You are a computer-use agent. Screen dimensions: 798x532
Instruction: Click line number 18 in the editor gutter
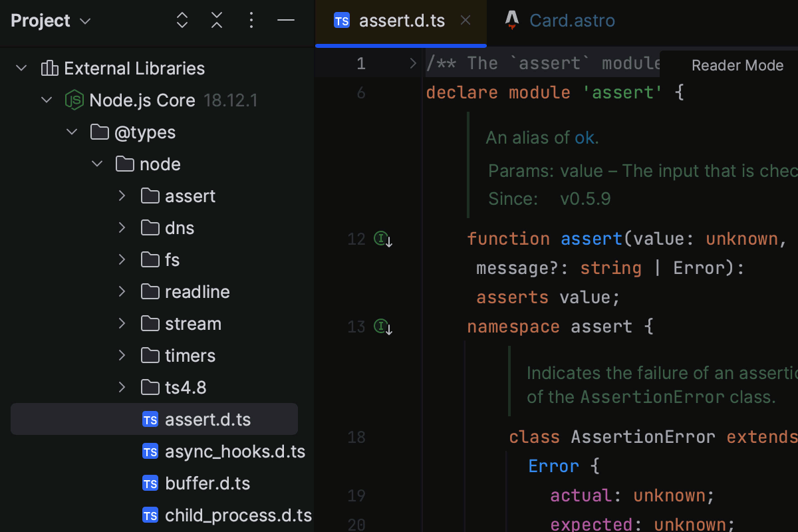click(356, 437)
